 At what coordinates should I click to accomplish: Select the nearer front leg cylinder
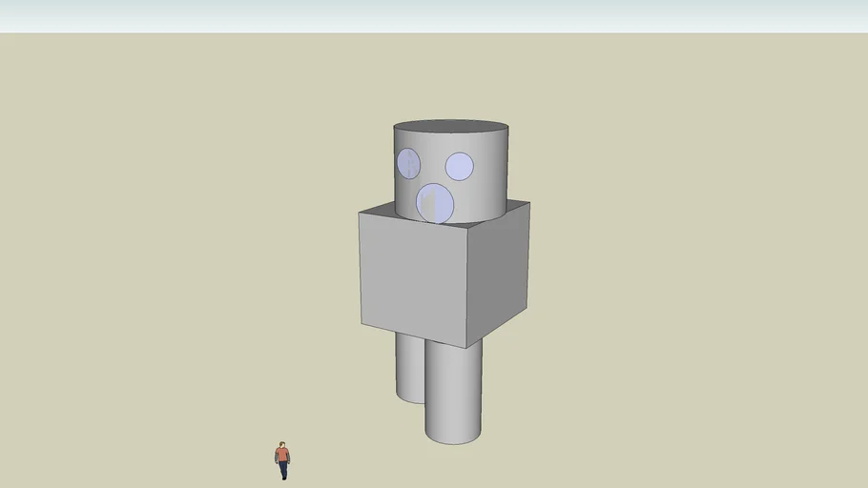(x=453, y=391)
